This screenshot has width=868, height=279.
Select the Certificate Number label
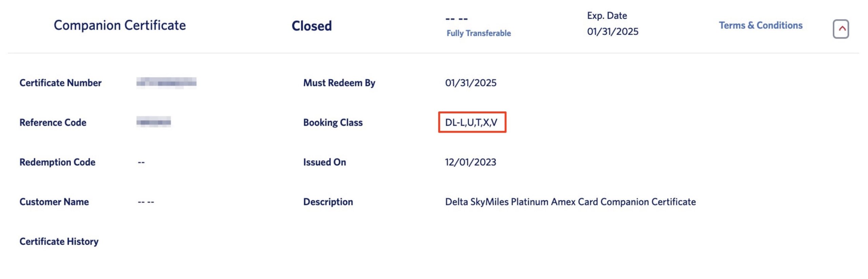61,82
